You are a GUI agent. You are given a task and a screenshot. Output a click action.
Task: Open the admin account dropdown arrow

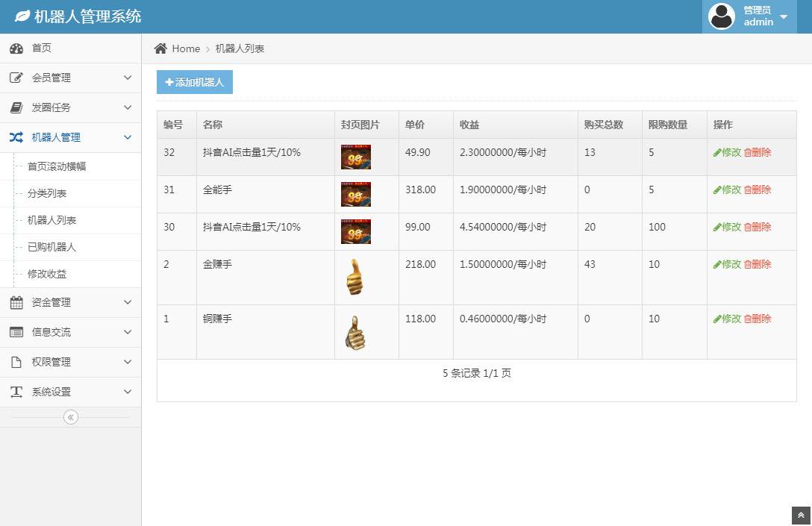784,16
